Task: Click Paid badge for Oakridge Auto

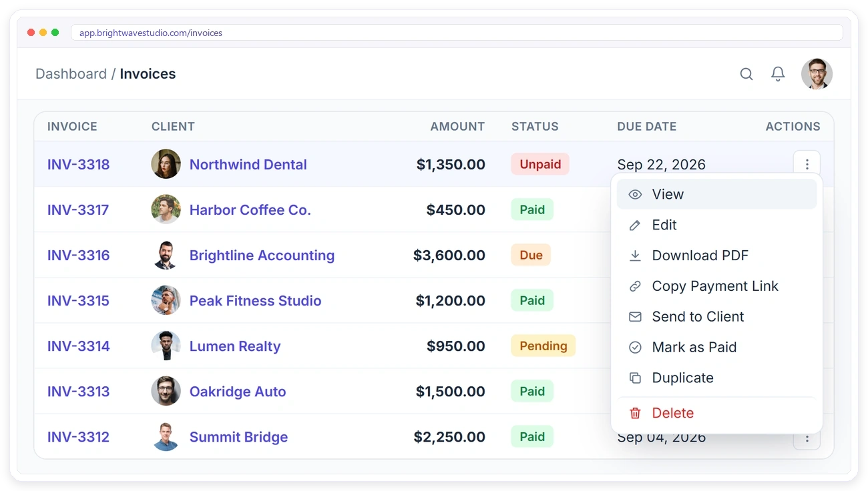Action: pos(532,391)
